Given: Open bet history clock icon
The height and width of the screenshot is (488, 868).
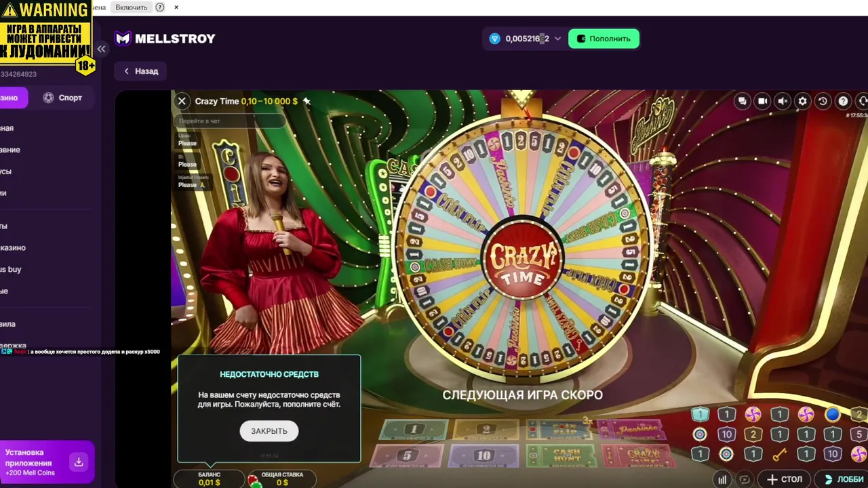Looking at the screenshot, I should point(823,101).
